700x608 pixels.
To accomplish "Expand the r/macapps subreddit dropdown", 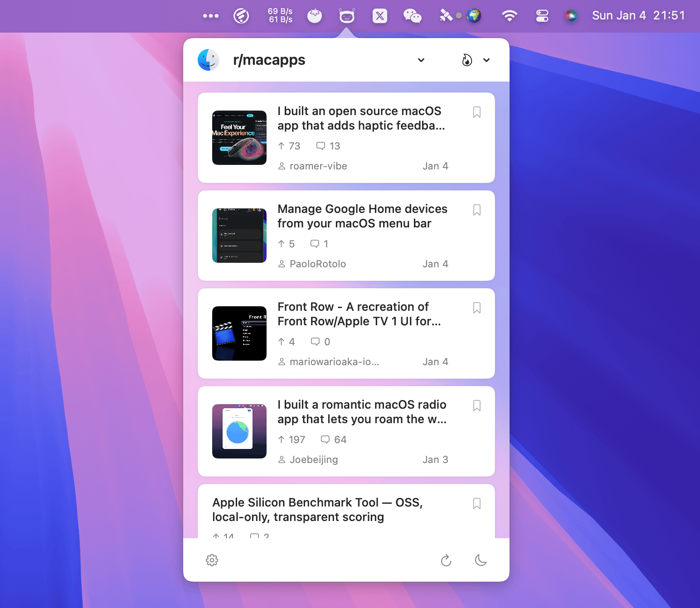I will point(421,60).
